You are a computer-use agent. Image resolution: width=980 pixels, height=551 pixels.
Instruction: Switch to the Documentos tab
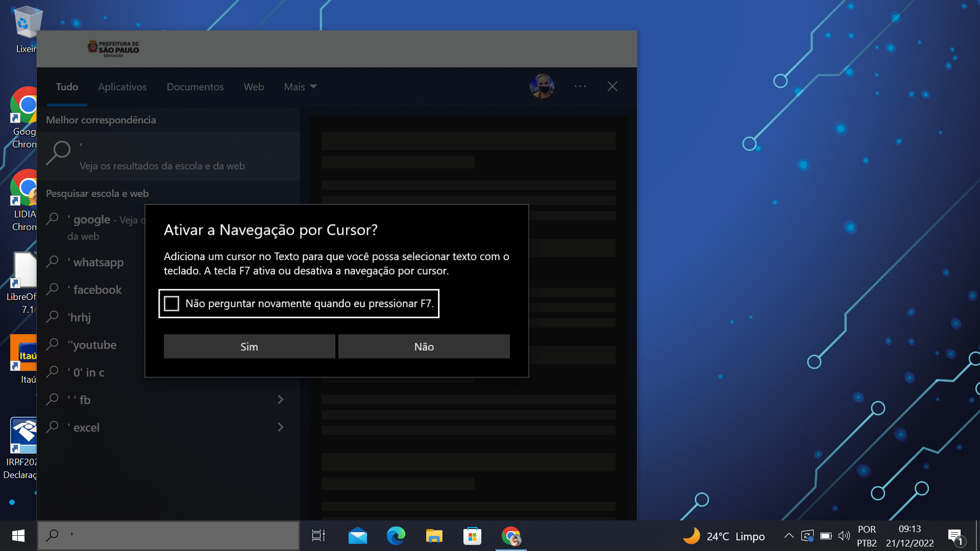pos(195,87)
